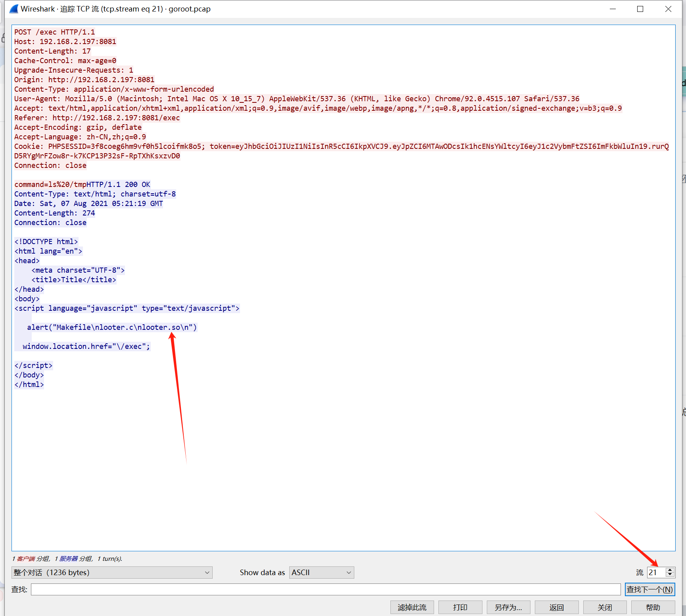Click the 'Upgrade-Insecure-Requests: 1' line
The width and height of the screenshot is (686, 616).
tap(74, 70)
